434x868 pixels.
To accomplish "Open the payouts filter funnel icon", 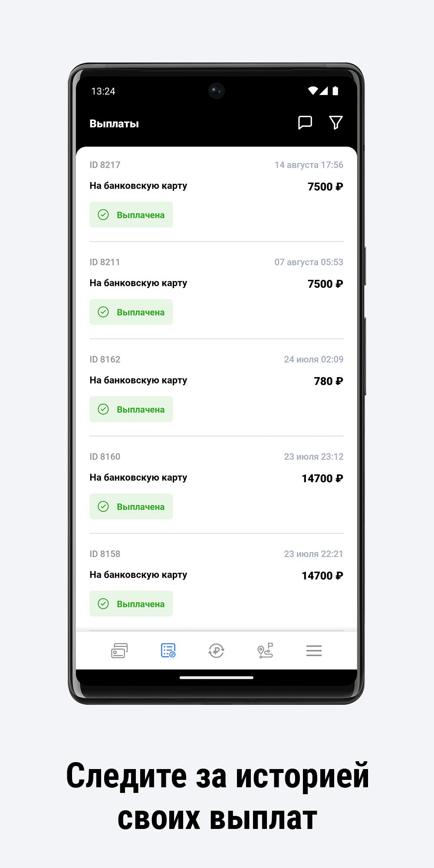I will tap(336, 123).
